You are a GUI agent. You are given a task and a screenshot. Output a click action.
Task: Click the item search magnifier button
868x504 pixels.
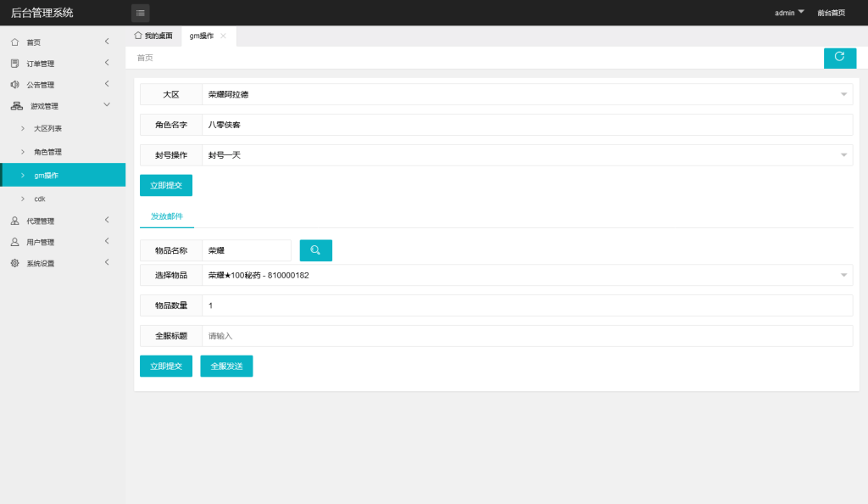click(x=314, y=249)
